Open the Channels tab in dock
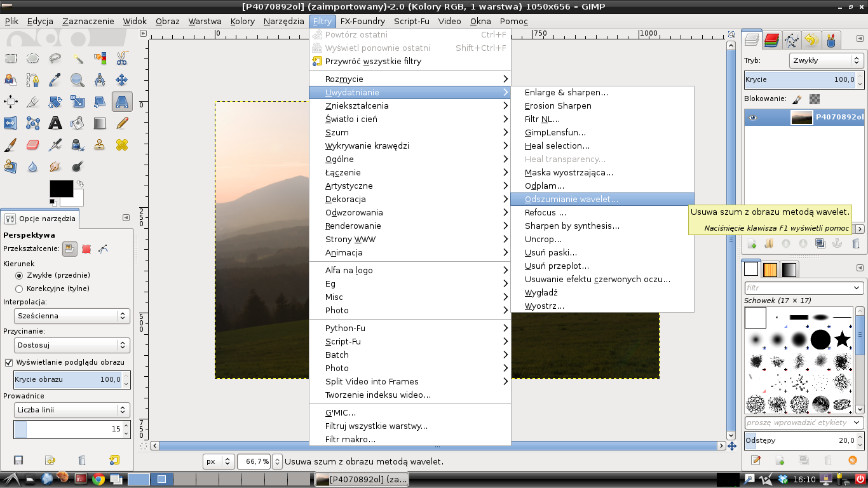 (771, 41)
